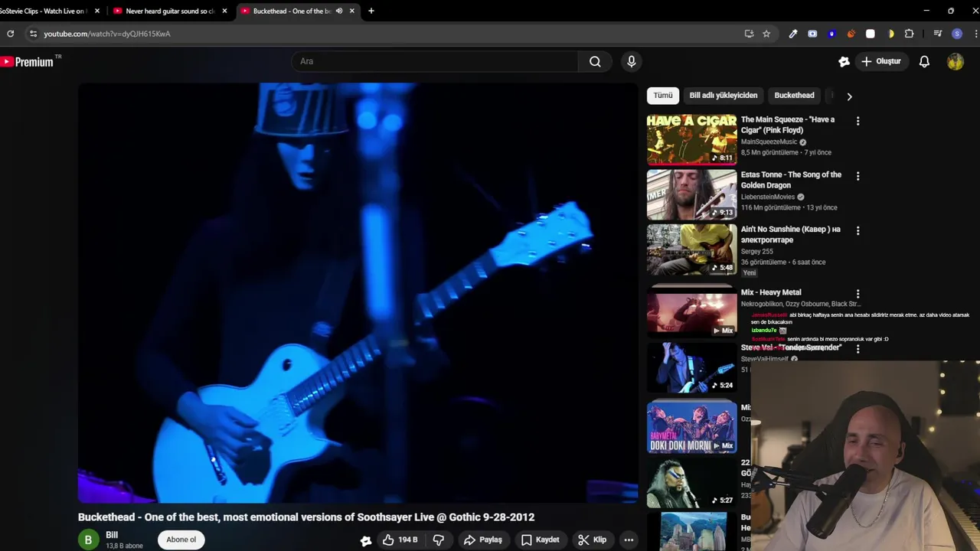Click the orange extension icon
Viewport: 980px width, 551px height.
click(x=851, y=34)
